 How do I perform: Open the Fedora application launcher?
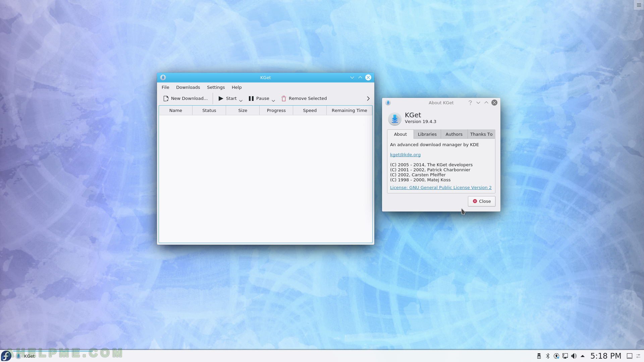(6, 356)
